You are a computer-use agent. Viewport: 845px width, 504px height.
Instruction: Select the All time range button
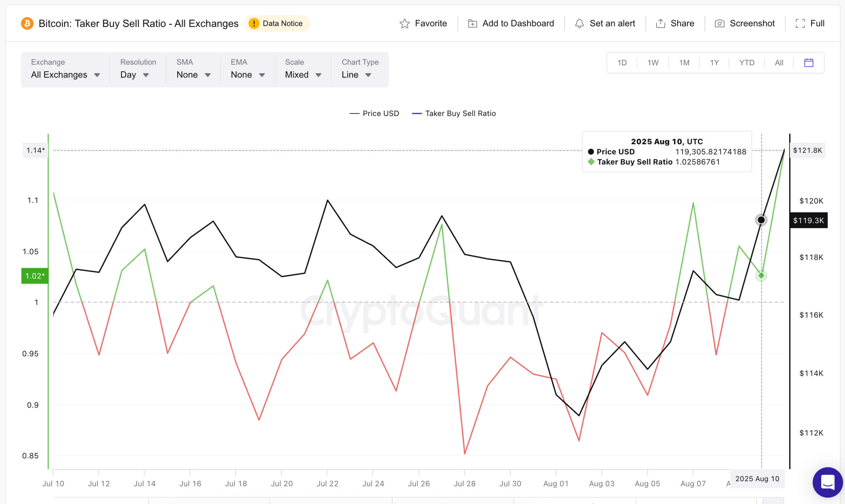tap(779, 62)
